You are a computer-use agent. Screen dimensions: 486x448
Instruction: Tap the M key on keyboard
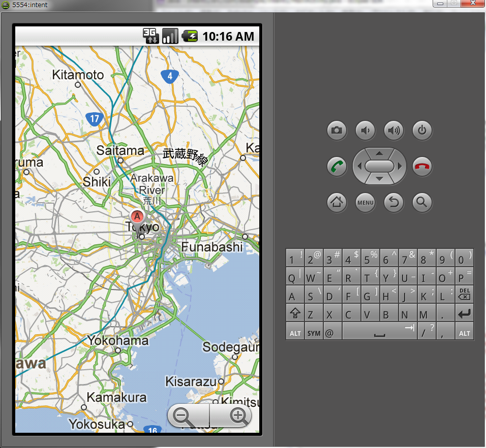pos(427,313)
